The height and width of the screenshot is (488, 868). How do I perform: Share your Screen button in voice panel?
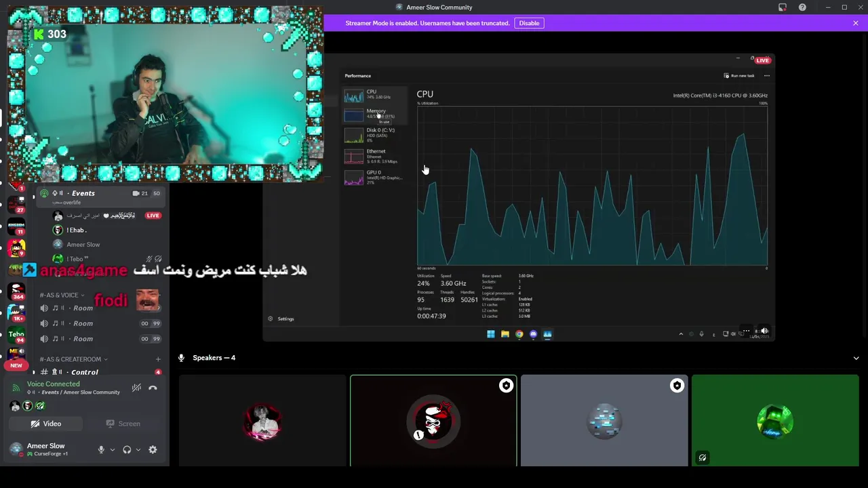123,424
